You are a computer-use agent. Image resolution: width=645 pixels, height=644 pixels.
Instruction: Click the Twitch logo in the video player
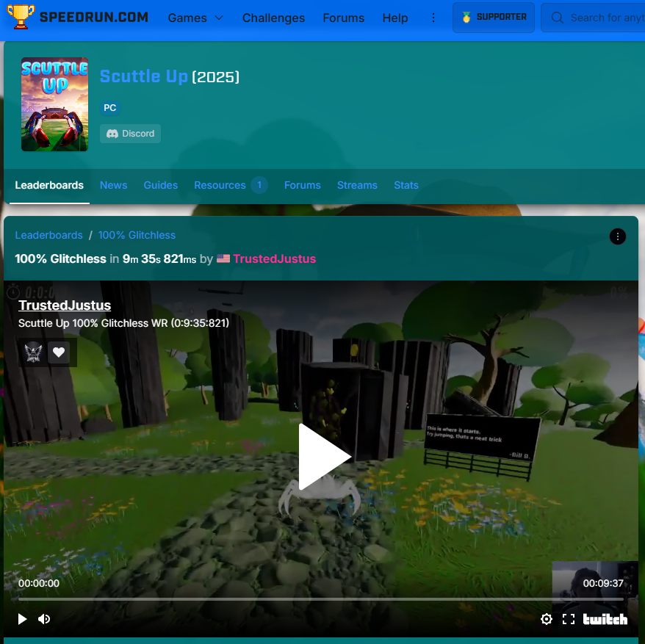[x=605, y=619]
